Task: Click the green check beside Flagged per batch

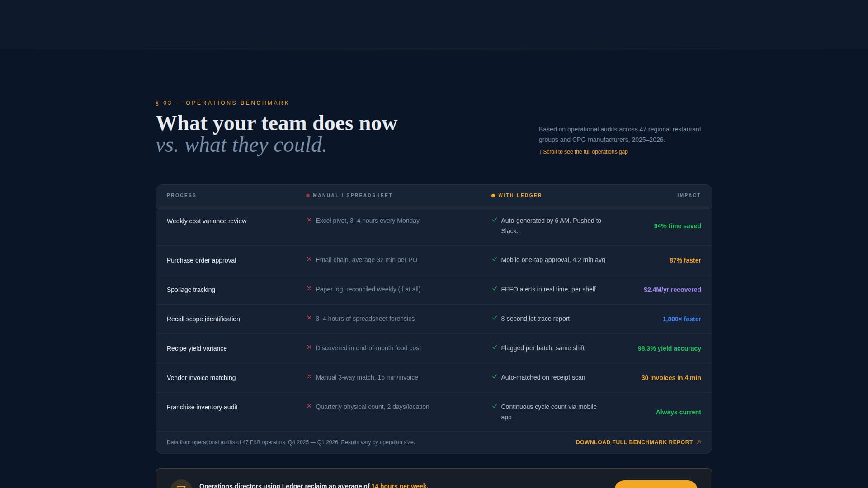Action: click(495, 347)
